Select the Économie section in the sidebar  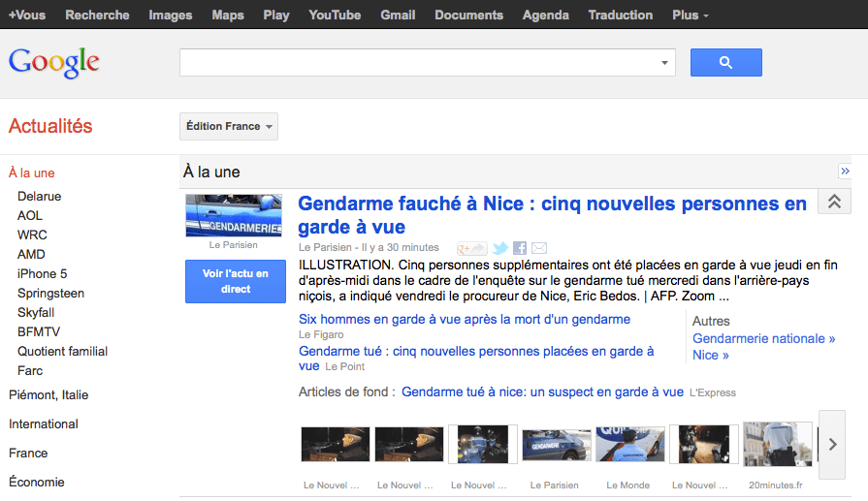37,482
